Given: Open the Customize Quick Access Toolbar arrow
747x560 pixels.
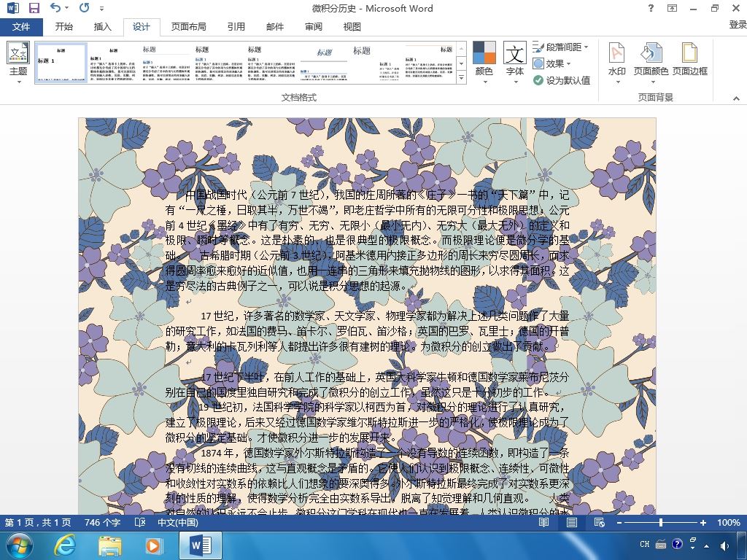Looking at the screenshot, I should [101, 9].
